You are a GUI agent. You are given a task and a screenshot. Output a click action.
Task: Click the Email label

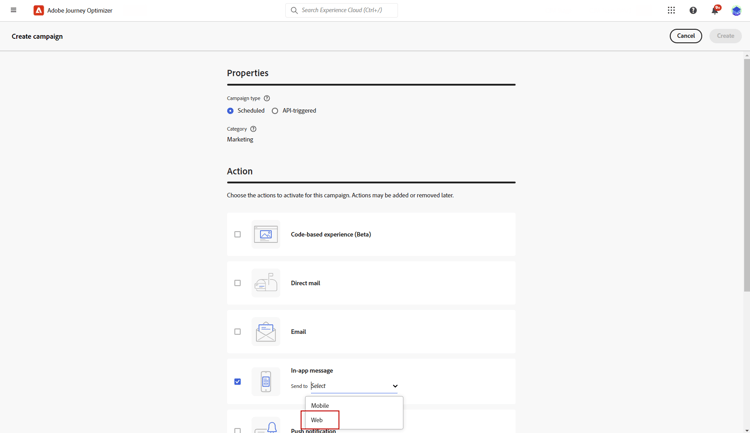(298, 332)
